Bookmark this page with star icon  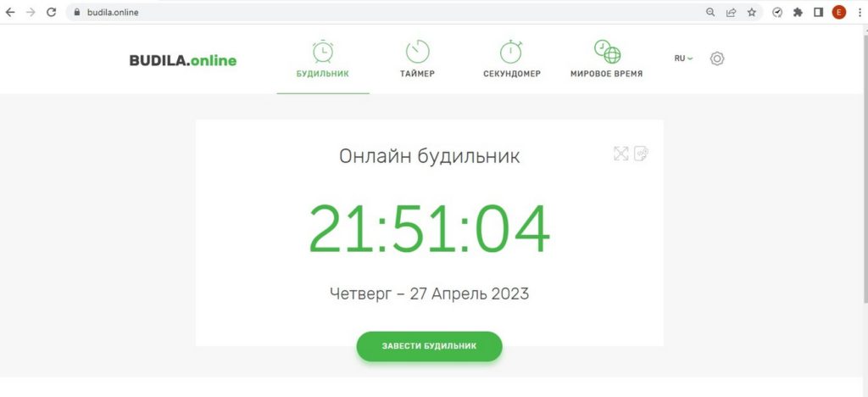(x=751, y=12)
